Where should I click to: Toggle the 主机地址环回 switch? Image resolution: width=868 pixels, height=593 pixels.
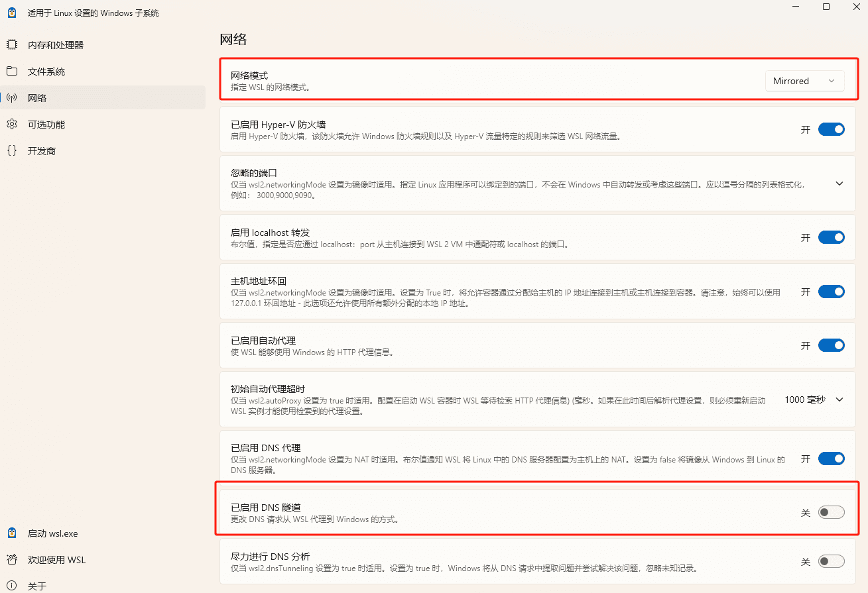831,292
